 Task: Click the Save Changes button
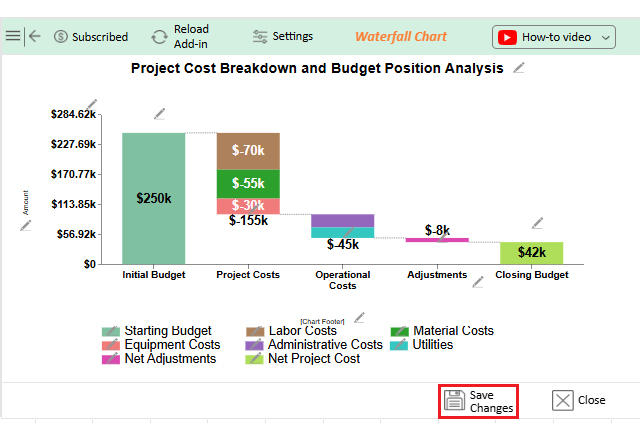pyautogui.click(x=479, y=401)
